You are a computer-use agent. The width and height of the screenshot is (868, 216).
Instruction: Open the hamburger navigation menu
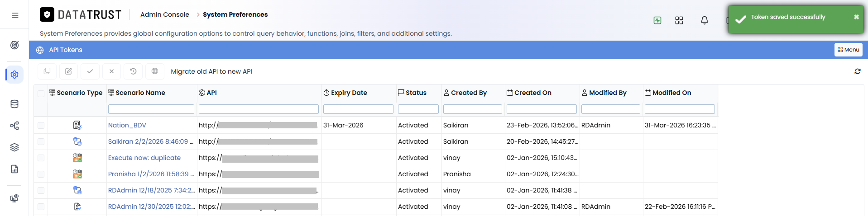point(15,15)
